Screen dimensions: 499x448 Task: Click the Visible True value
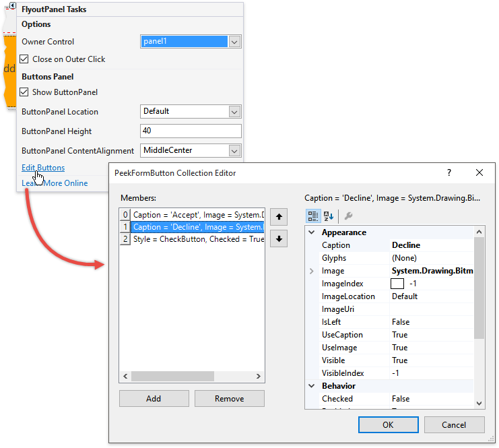400,360
